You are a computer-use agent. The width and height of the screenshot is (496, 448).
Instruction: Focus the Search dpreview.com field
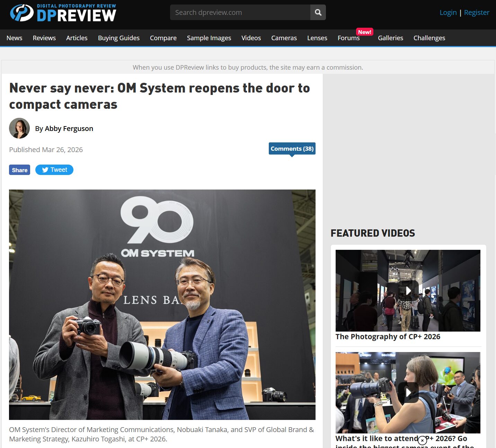point(240,12)
